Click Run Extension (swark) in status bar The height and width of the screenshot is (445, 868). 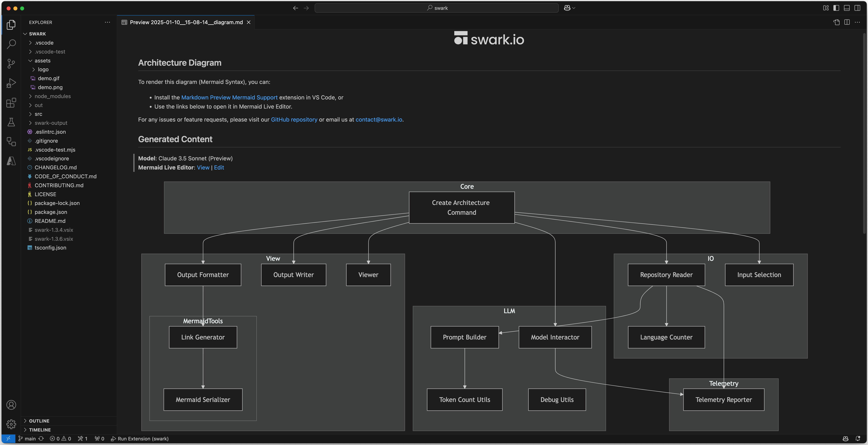139,439
